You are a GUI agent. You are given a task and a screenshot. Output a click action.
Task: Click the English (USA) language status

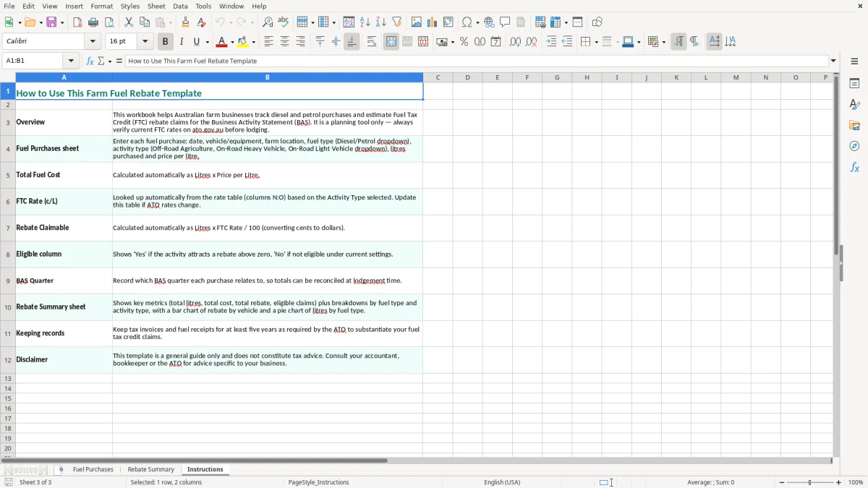(502, 482)
